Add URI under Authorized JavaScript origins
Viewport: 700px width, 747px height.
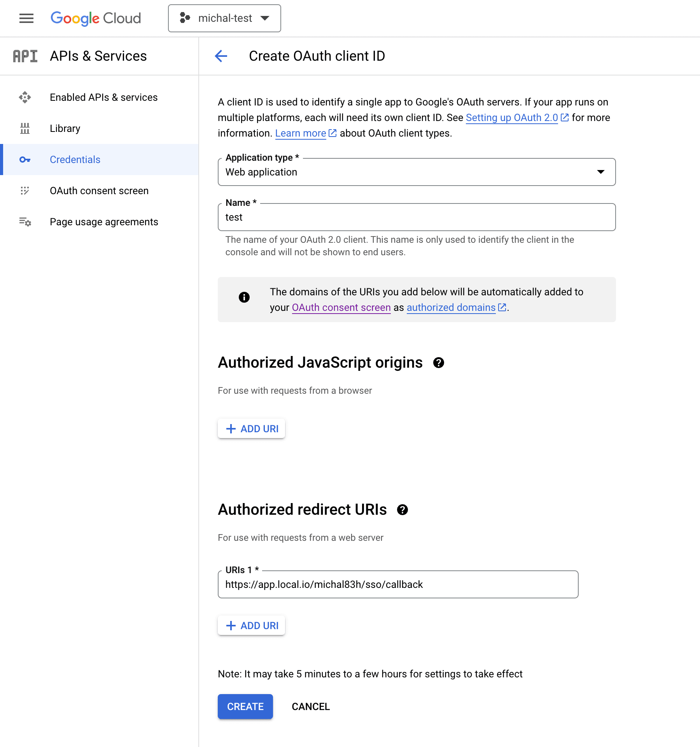[252, 429]
